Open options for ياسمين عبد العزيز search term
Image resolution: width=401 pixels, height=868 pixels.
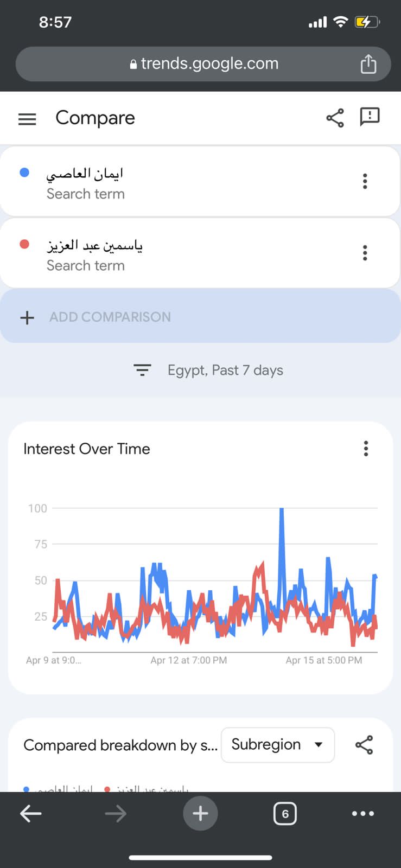365,253
